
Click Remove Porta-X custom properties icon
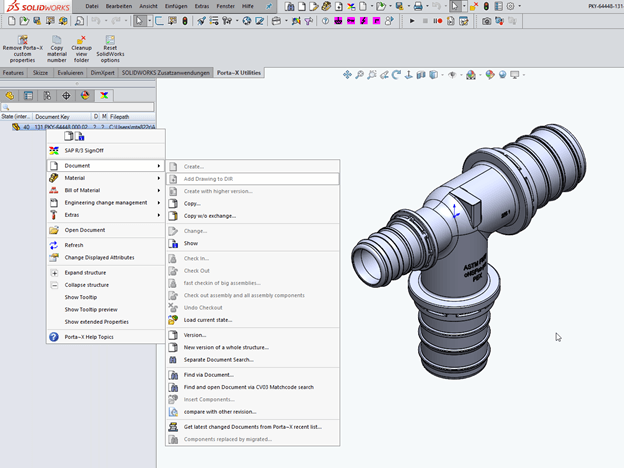(23, 41)
